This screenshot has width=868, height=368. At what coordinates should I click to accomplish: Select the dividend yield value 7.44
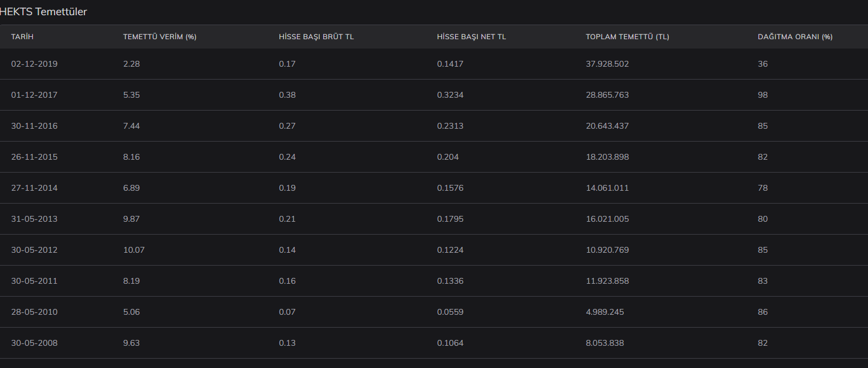[131, 126]
